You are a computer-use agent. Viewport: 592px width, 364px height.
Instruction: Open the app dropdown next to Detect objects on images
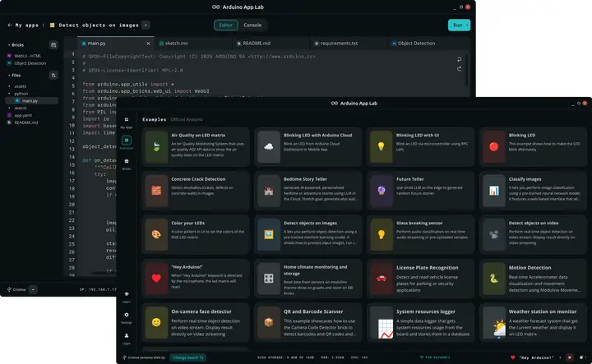pos(146,25)
